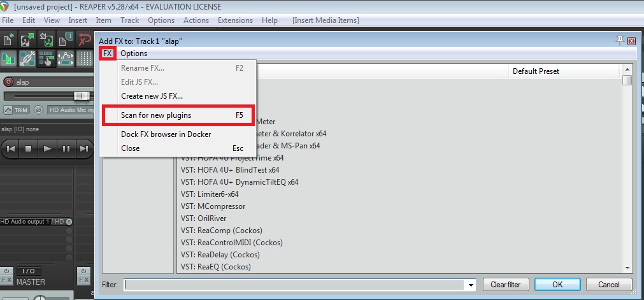Select VST: MCompressor plugin row
Viewport: 644px width, 300px height.
point(213,206)
